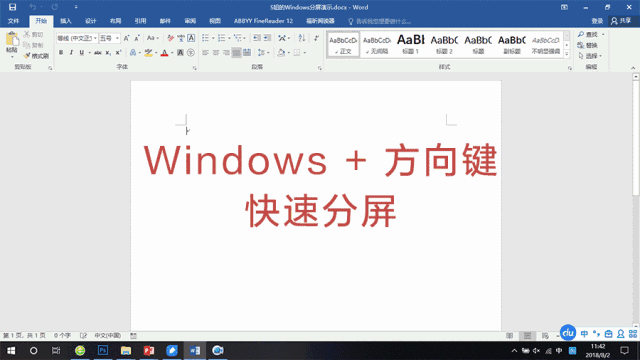This screenshot has height=360, width=640.
Task: Increase font size with the larger A icon
Action: coord(127,38)
